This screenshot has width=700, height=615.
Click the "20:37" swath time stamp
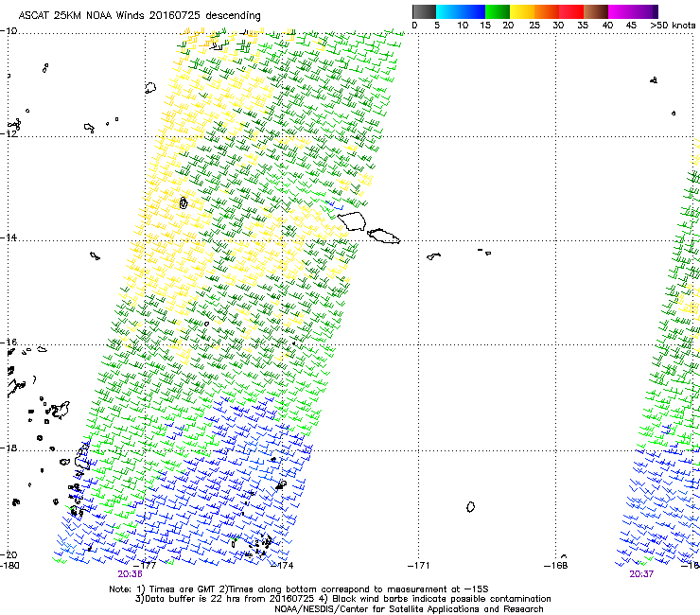641,574
